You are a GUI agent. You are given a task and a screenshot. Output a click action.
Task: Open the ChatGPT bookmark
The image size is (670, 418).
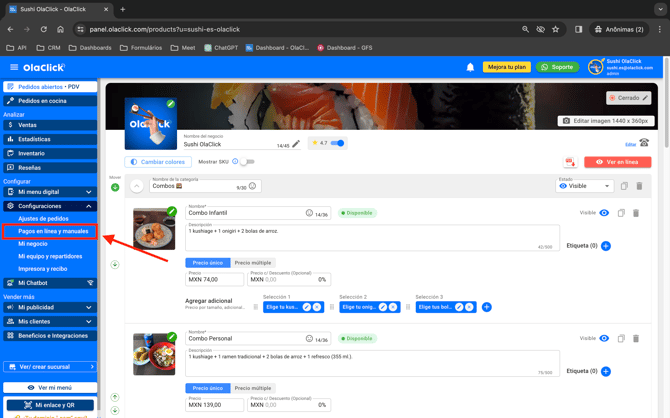pos(221,48)
